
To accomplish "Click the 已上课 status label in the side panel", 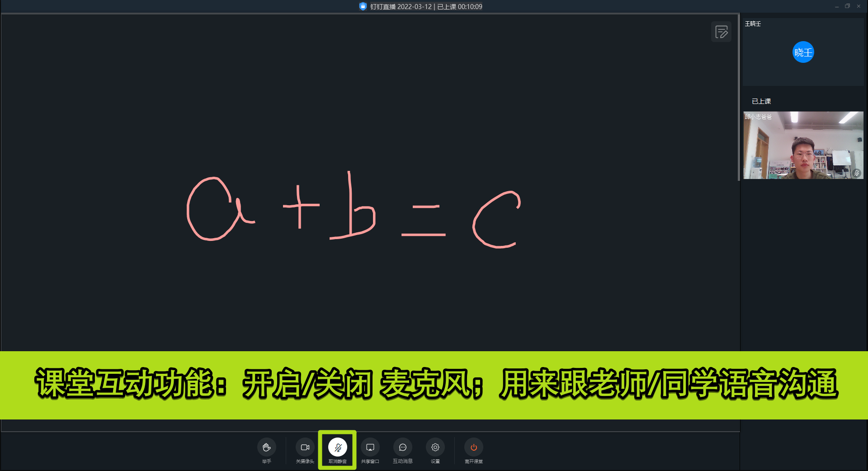I will pyautogui.click(x=761, y=101).
